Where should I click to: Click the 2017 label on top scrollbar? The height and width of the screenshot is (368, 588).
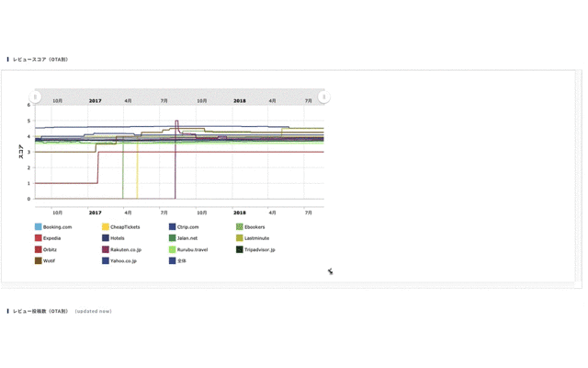(x=96, y=100)
